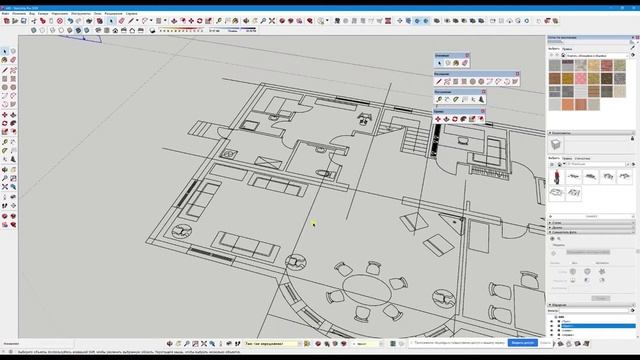Toggle the Back Edges style

[x=42, y=31]
